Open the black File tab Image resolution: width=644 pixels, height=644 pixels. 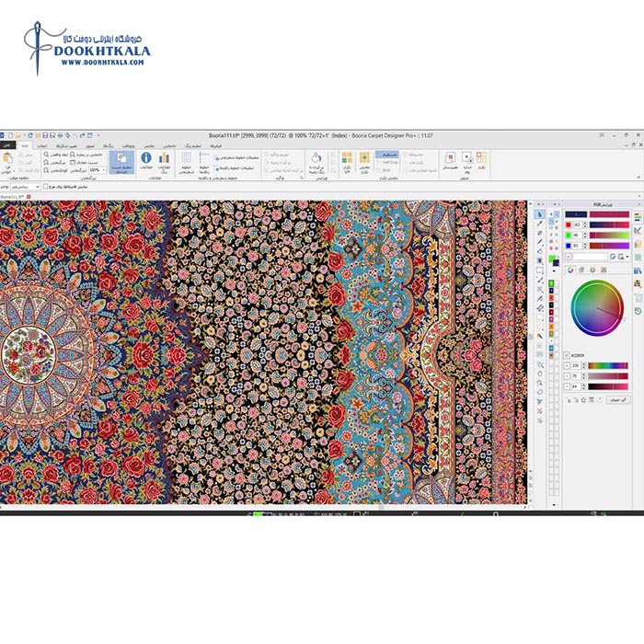tap(7, 145)
